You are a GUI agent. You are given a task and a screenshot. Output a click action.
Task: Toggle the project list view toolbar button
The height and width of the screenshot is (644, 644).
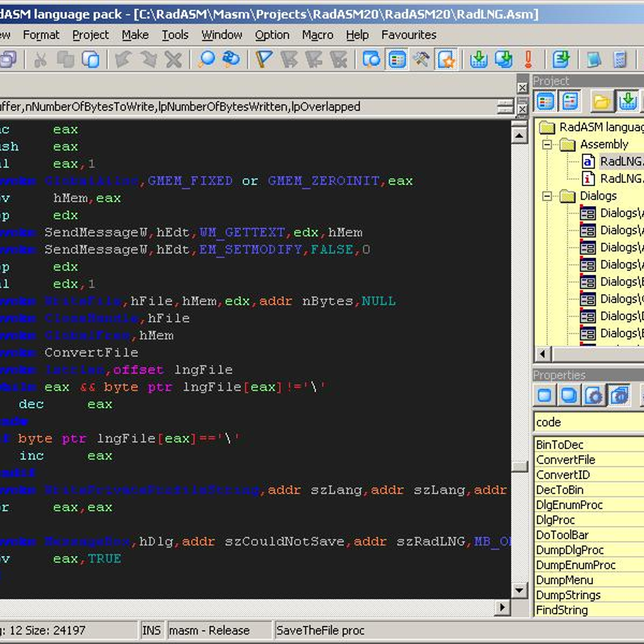[397, 59]
